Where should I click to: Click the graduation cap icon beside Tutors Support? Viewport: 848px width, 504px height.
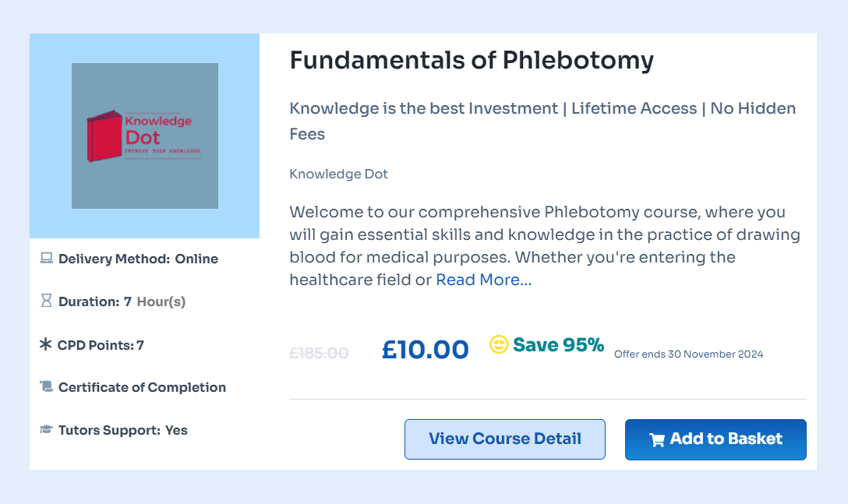[x=46, y=430]
